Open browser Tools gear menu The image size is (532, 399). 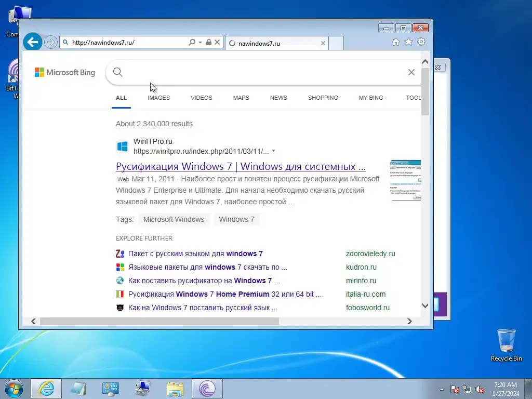421,42
